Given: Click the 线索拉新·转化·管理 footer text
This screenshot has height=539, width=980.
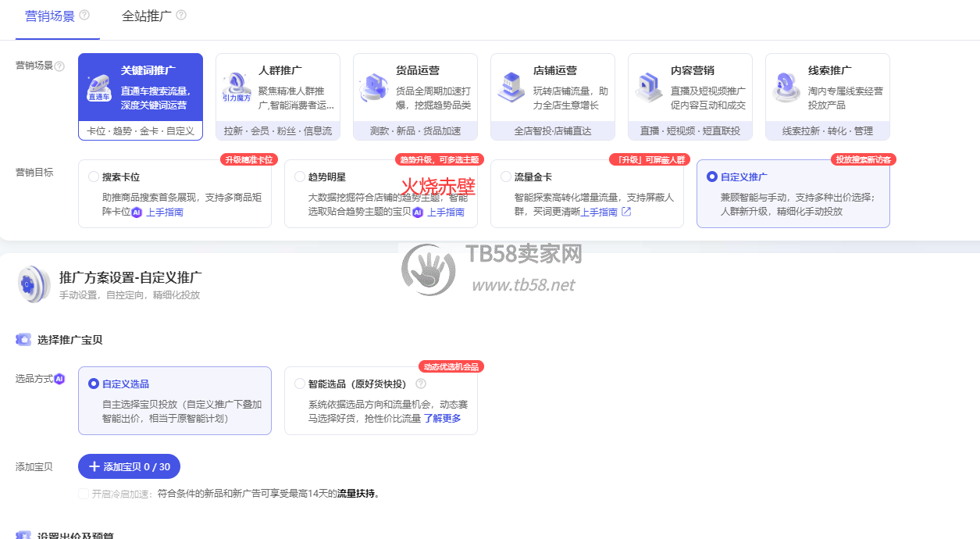Looking at the screenshot, I should 828,131.
